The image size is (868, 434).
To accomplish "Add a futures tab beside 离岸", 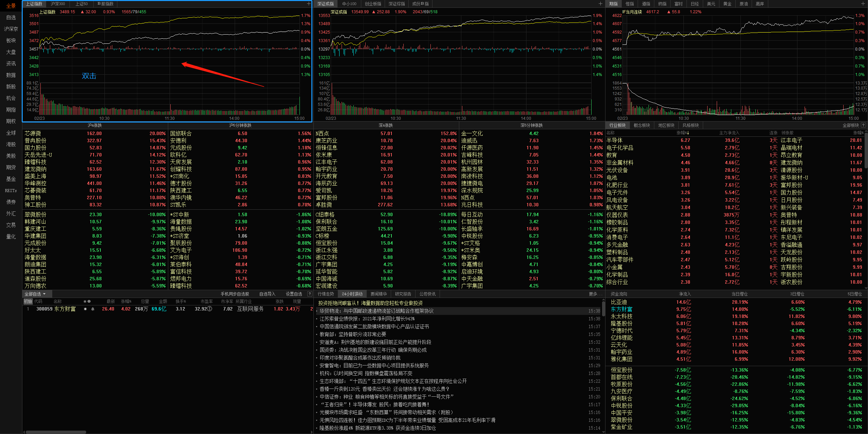I will (863, 4).
